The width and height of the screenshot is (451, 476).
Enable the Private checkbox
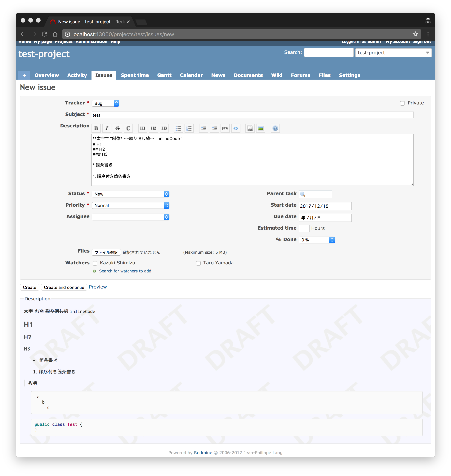click(x=402, y=103)
